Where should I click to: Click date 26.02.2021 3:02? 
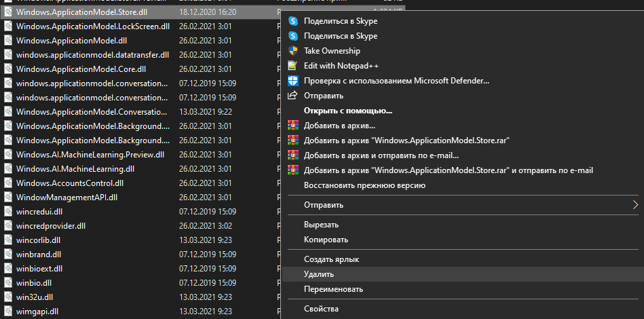pos(206,226)
